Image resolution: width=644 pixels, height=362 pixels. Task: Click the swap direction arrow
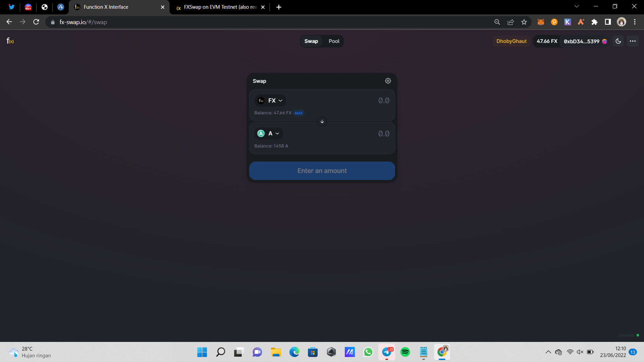pos(322,122)
